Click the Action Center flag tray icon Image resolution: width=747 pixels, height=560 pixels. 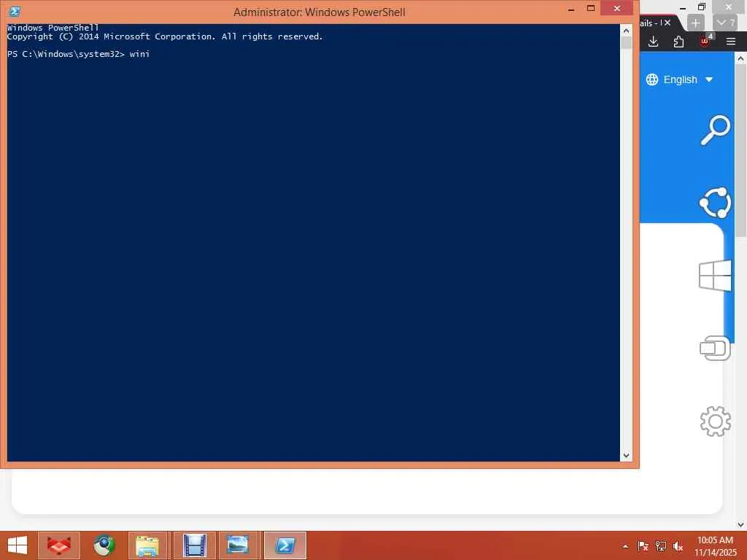click(643, 546)
